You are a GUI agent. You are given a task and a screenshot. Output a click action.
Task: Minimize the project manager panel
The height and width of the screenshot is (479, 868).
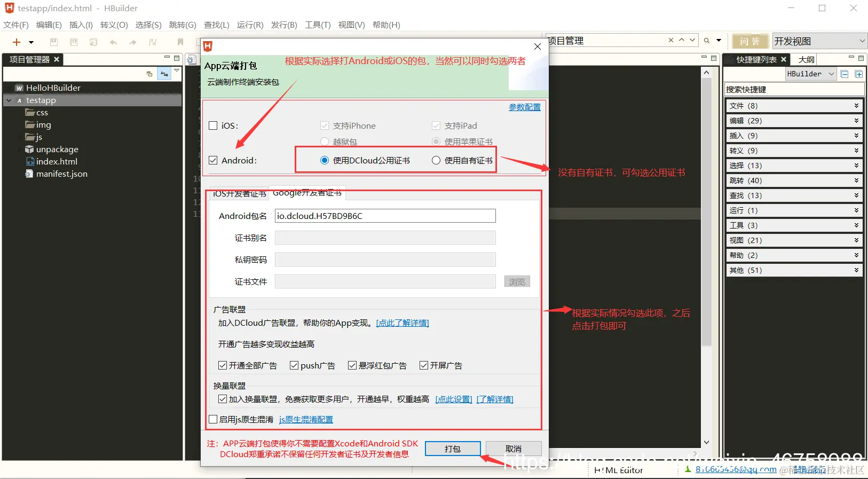point(167,57)
